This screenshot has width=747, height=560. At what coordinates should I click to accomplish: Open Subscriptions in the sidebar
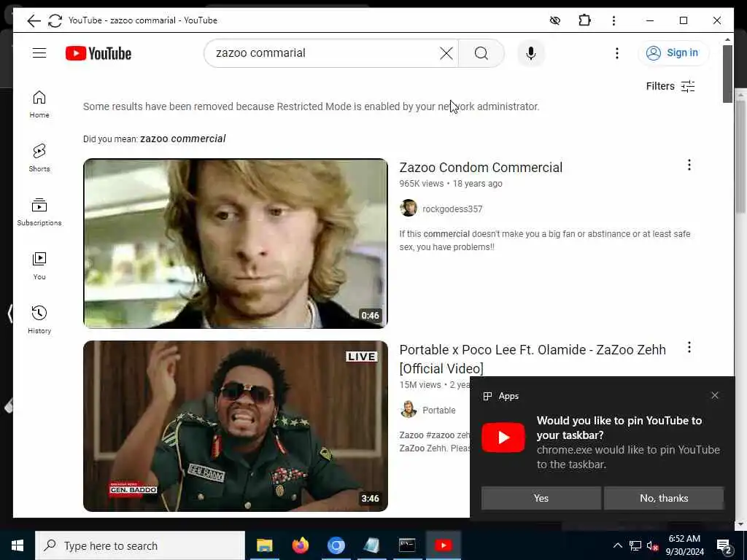39,212
